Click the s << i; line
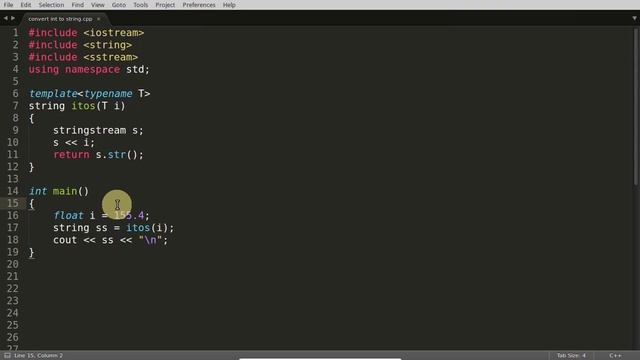The height and width of the screenshot is (360, 640). 74,142
